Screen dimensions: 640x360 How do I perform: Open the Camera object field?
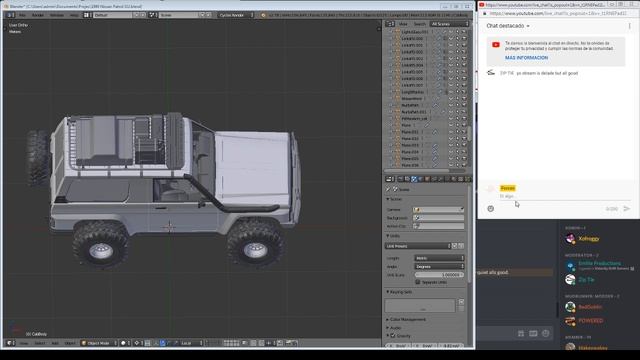tap(438, 210)
